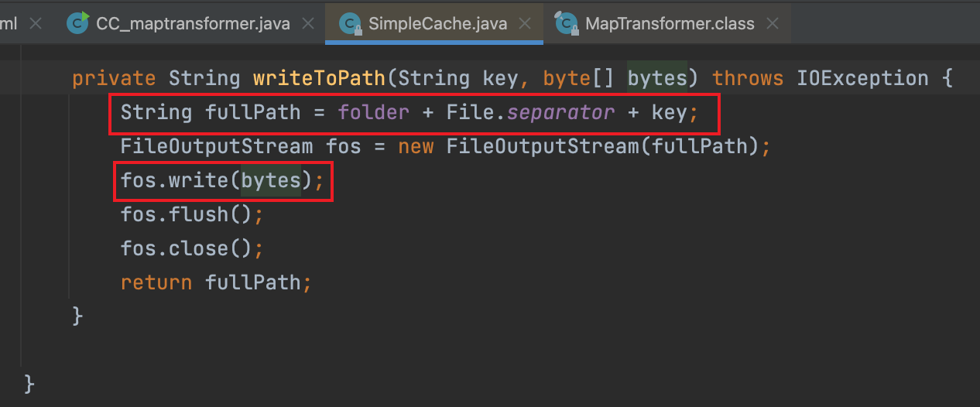
Task: Place cursor on writeToPath method name
Action: (x=318, y=78)
